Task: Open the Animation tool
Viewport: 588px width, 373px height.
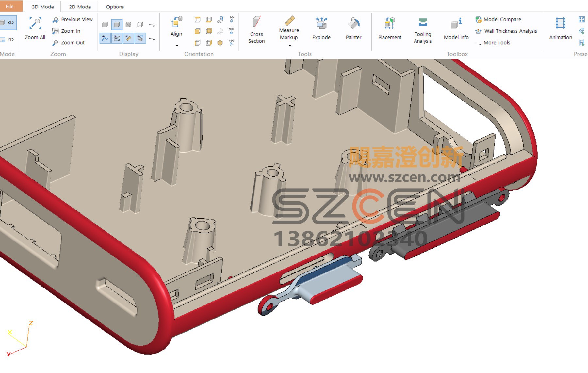Action: 561,29
